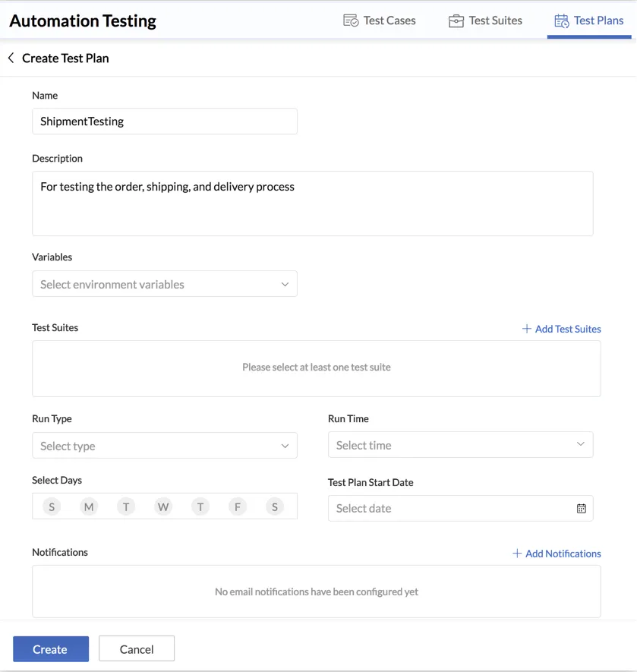Image resolution: width=637 pixels, height=672 pixels.
Task: Open the Run Type dropdown
Action: tap(165, 445)
